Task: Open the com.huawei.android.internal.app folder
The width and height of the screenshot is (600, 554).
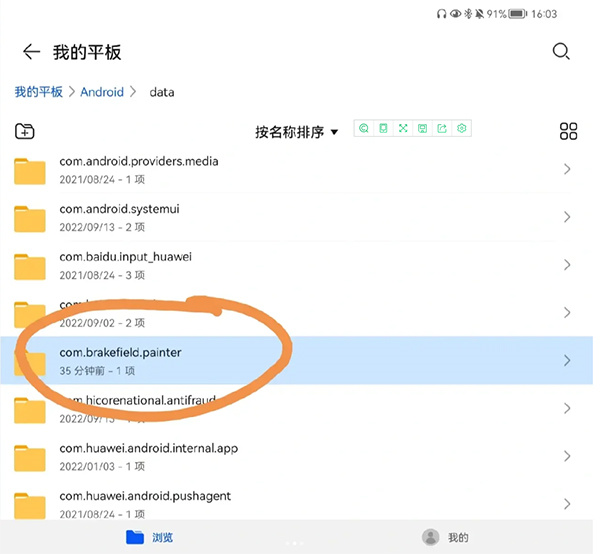Action: coord(148,456)
